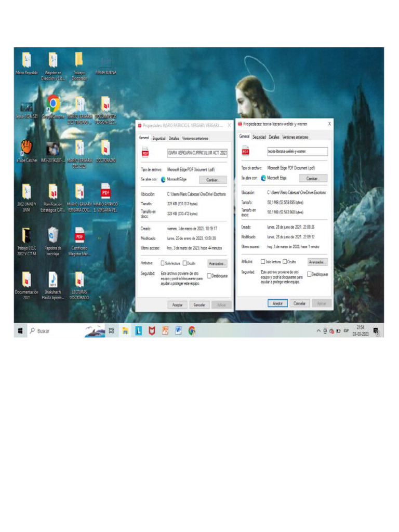Select the FIRMA BUENA desktop icon
Screen dimensions: 399x532
105,65
